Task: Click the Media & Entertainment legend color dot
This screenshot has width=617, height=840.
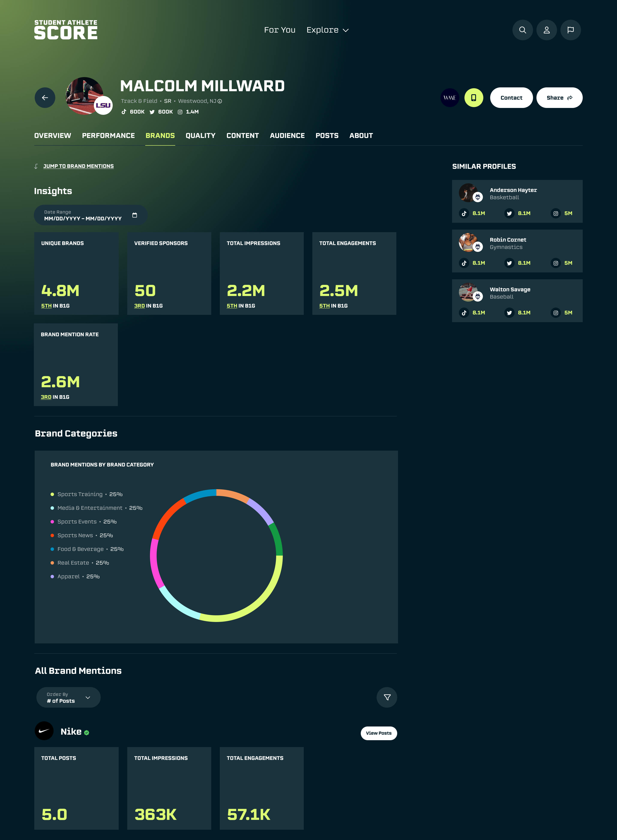Action: tap(52, 508)
